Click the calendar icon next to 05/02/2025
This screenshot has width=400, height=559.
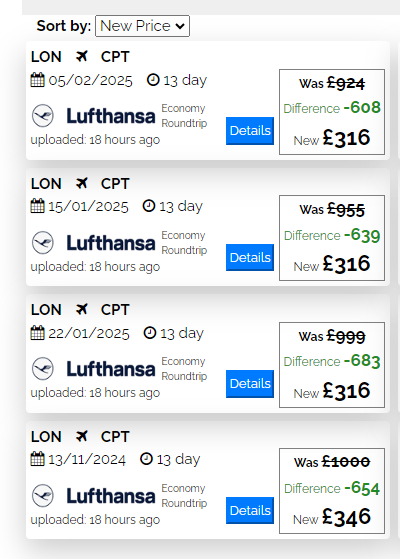pyautogui.click(x=37, y=80)
